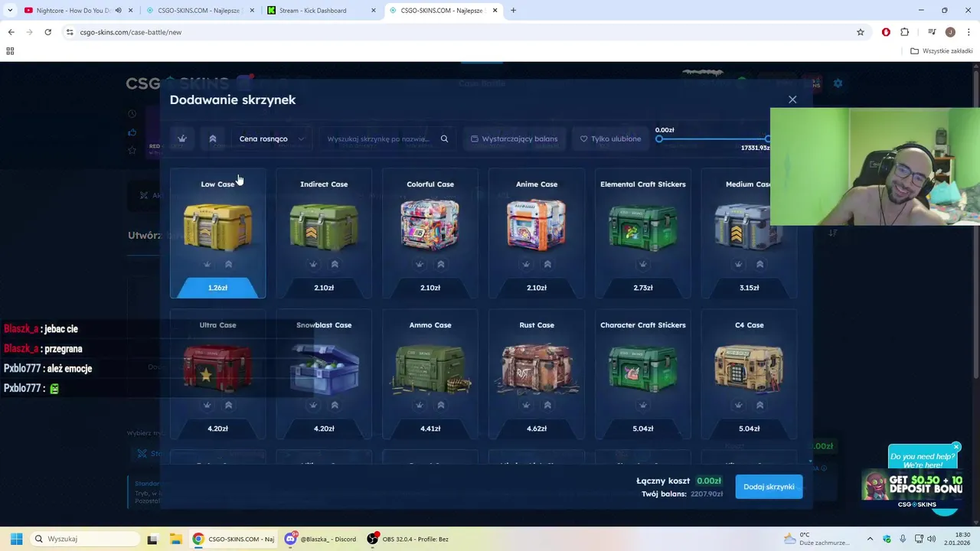Open the apps grid icon on the bookmarks bar
The height and width of the screenshot is (551, 980).
10,51
